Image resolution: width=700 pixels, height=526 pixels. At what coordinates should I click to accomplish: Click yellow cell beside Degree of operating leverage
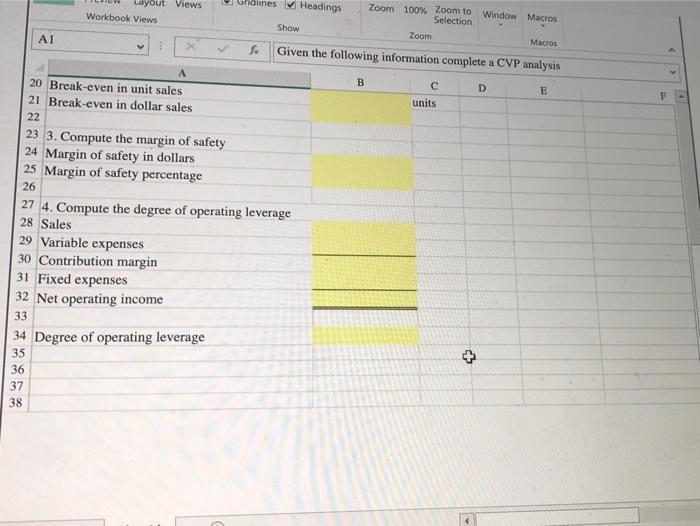(366, 336)
